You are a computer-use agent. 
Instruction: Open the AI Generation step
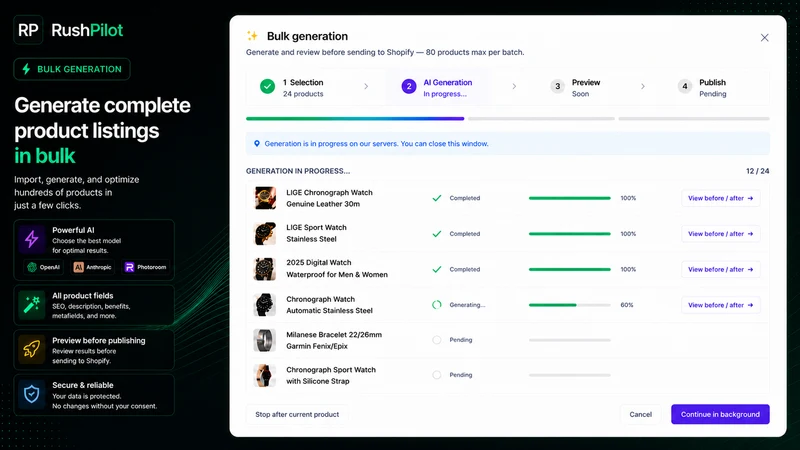click(x=437, y=87)
